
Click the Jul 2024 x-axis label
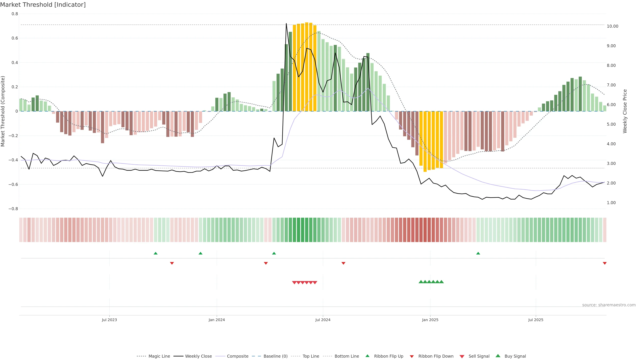323,320
